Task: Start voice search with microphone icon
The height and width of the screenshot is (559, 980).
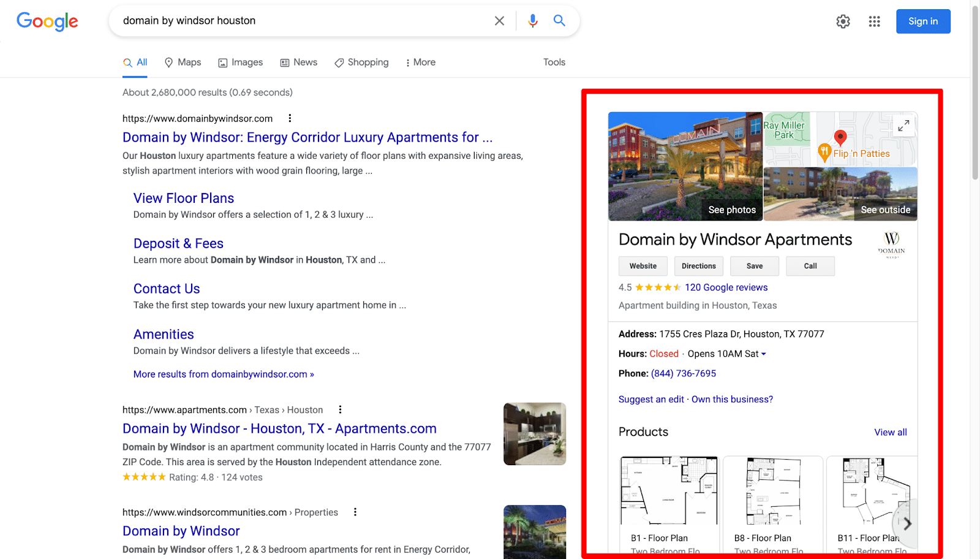Action: click(x=533, y=21)
